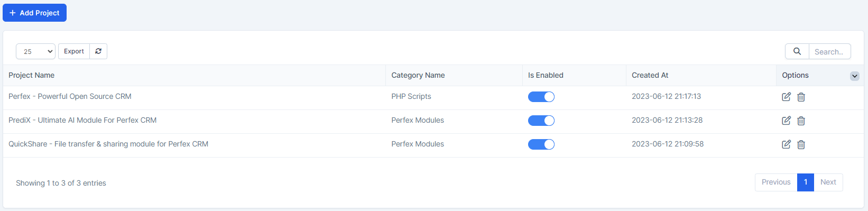The width and height of the screenshot is (868, 211).
Task: Edit the QuickShare file transfer project
Action: (x=786, y=144)
